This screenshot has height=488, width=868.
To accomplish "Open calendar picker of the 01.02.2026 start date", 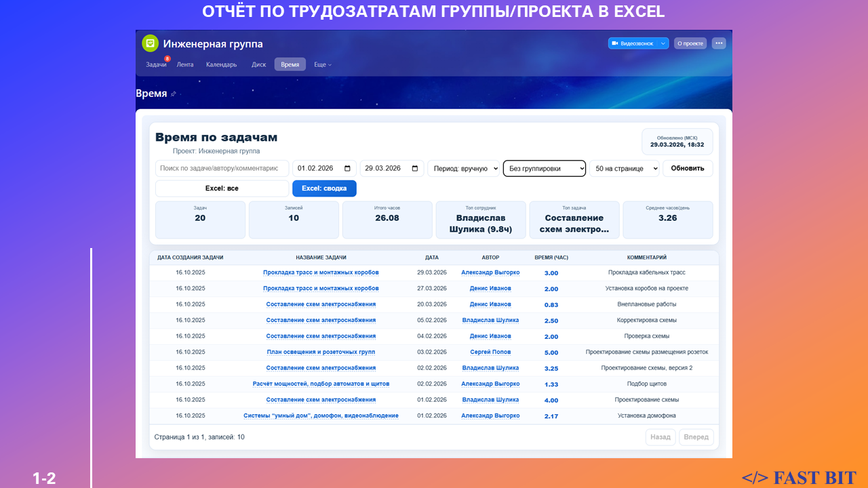I will pos(348,169).
